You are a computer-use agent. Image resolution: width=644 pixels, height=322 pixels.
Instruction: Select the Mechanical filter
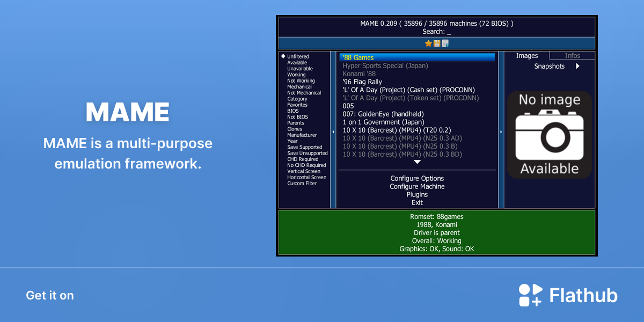(x=299, y=87)
